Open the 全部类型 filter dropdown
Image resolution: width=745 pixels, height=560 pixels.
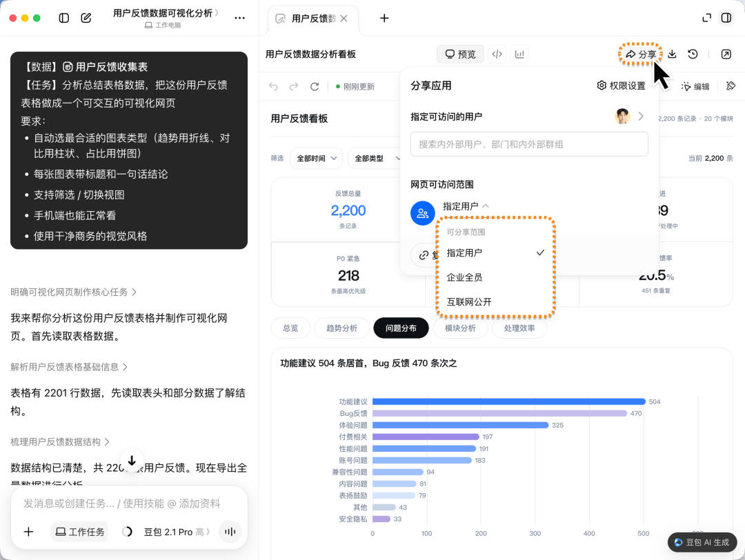375,158
